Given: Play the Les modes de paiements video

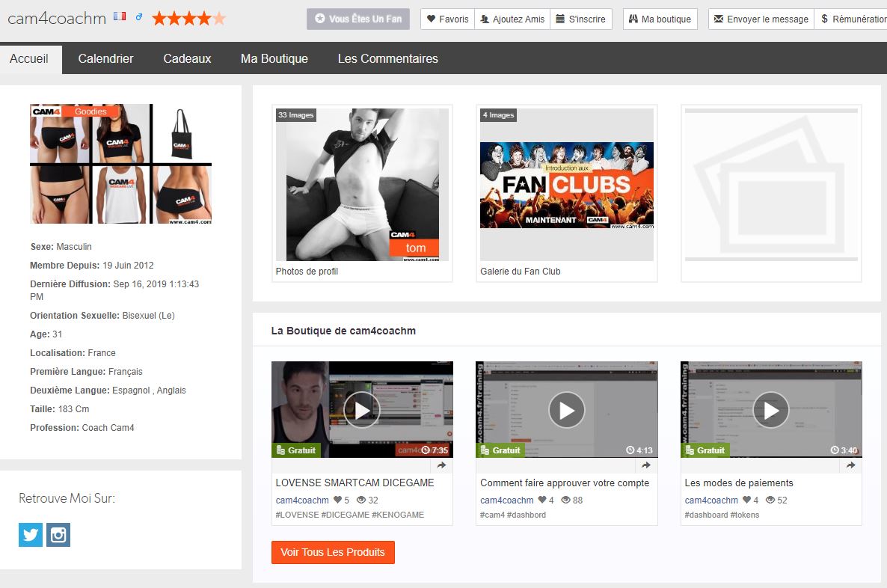Looking at the screenshot, I should [x=771, y=410].
